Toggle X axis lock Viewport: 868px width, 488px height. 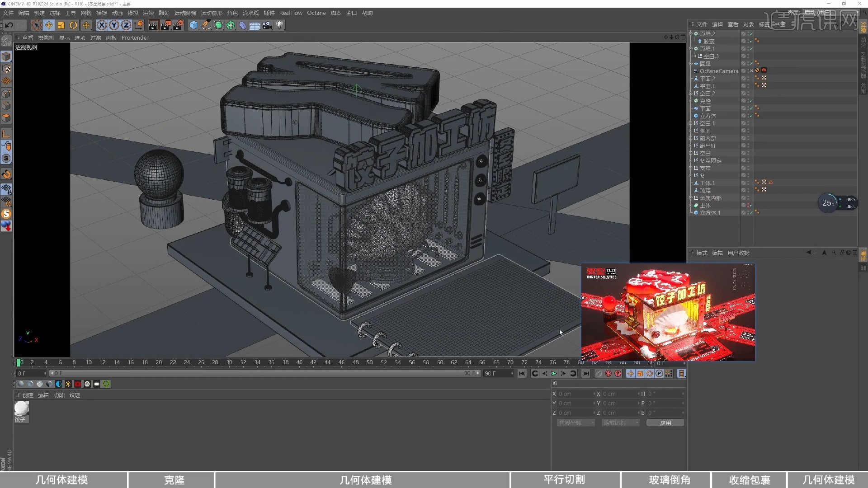(x=102, y=25)
